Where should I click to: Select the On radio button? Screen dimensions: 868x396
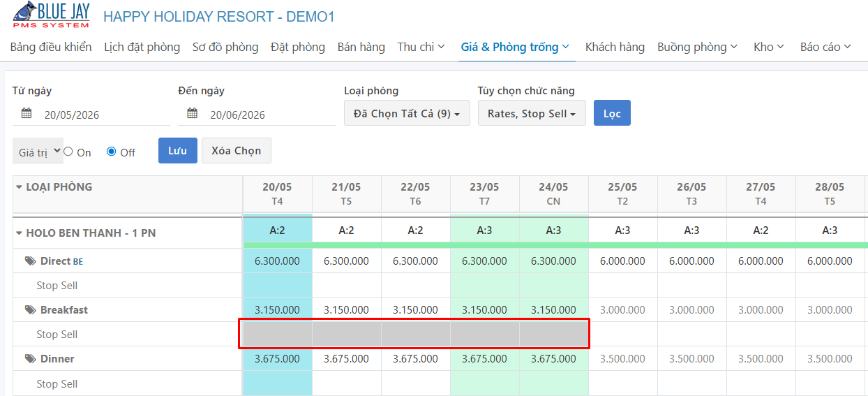[x=68, y=152]
